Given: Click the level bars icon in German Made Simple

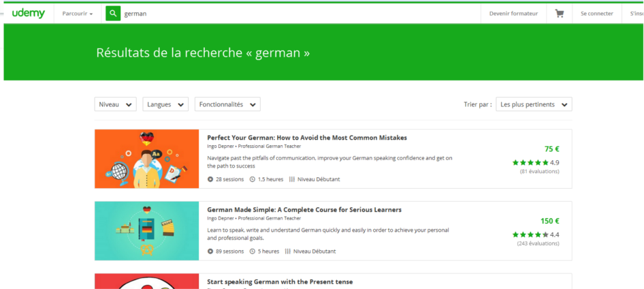Looking at the screenshot, I should tap(288, 252).
